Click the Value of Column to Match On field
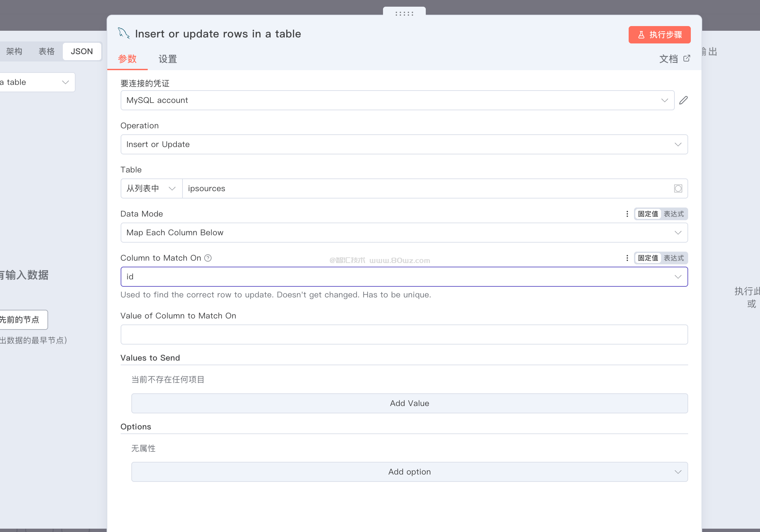 [404, 335]
